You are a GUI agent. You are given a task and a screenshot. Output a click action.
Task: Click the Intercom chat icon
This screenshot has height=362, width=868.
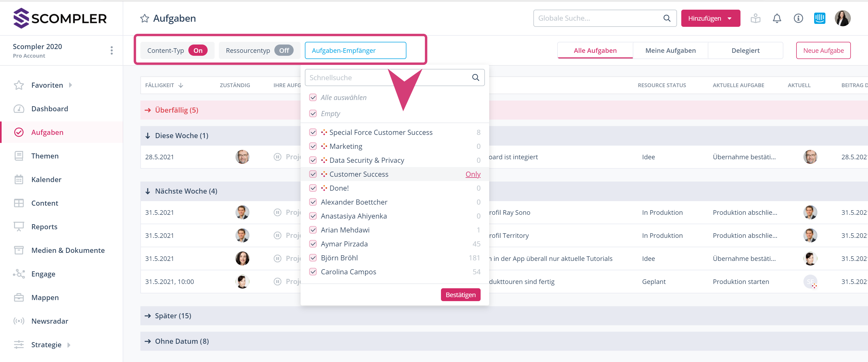(x=820, y=18)
